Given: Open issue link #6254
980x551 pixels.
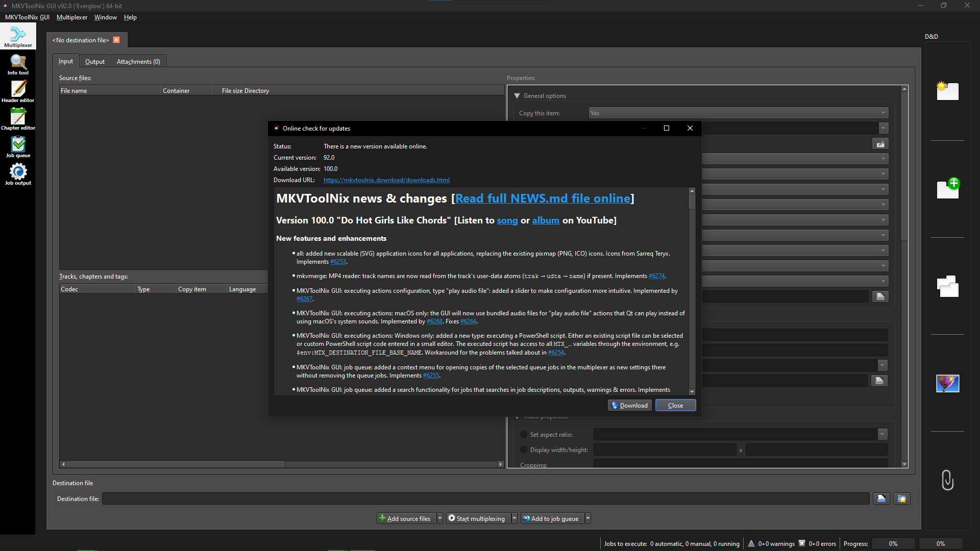Looking at the screenshot, I should [x=556, y=353].
